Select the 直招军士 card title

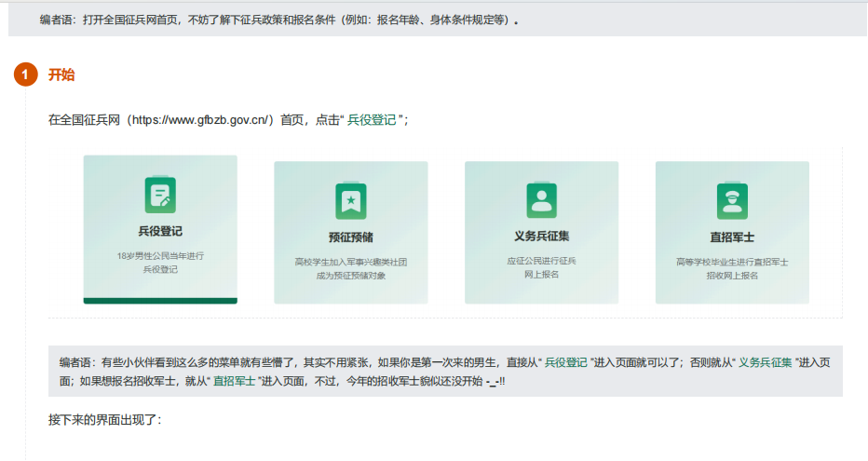pos(732,237)
